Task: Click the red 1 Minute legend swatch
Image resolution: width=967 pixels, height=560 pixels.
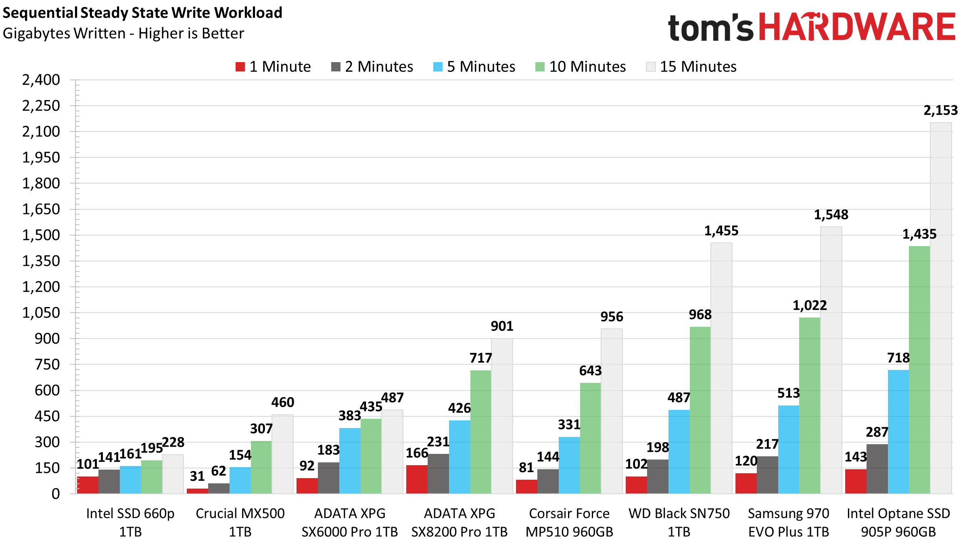Action: [240, 67]
